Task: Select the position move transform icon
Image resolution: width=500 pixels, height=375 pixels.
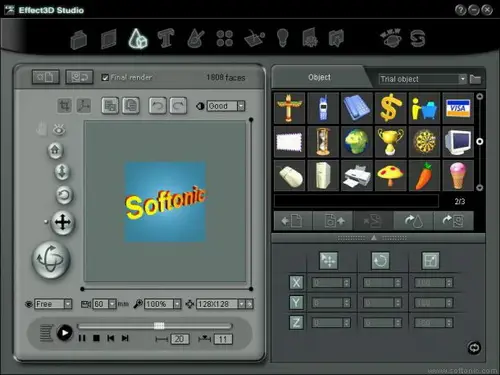Action: pyautogui.click(x=328, y=260)
